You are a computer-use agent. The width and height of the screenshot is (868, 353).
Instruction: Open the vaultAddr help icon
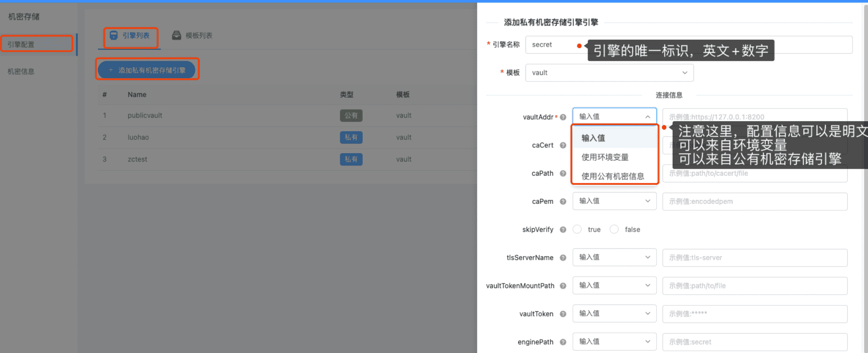tap(563, 117)
